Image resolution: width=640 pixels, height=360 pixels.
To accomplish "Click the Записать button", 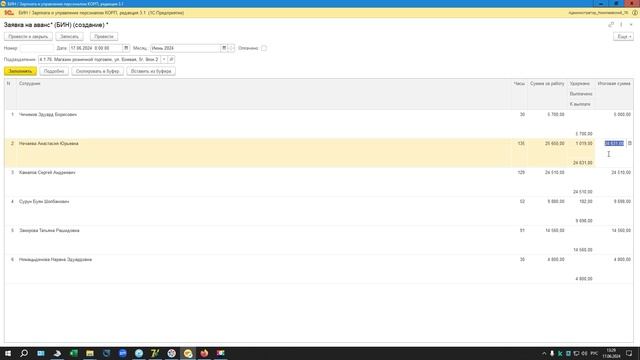I will [x=69, y=37].
